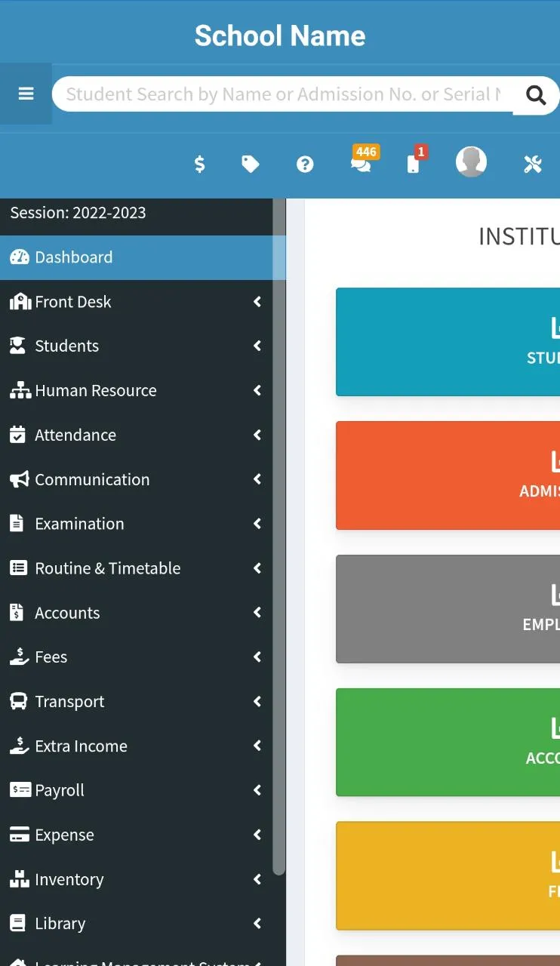
Task: Open the Library menu label
Action: click(60, 924)
